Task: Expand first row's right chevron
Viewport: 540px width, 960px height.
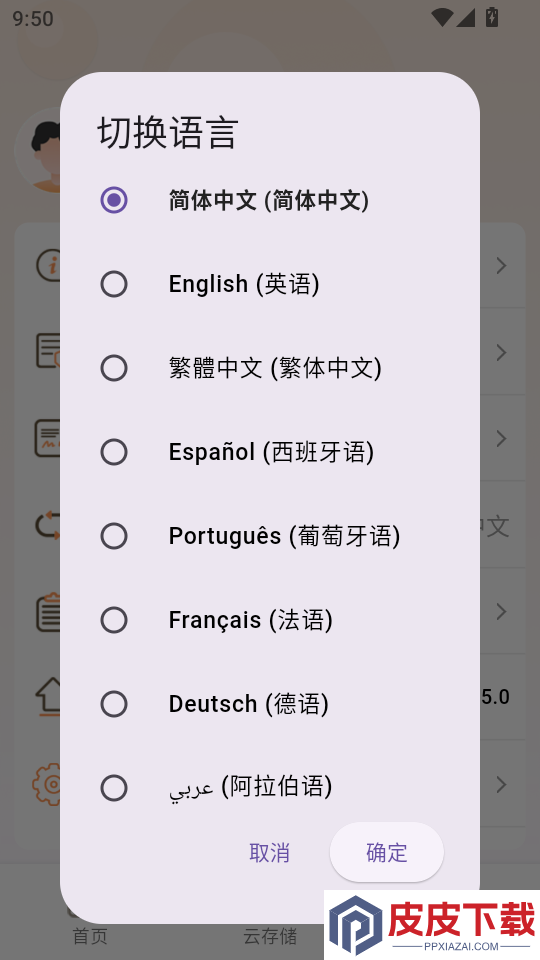Action: [x=501, y=266]
